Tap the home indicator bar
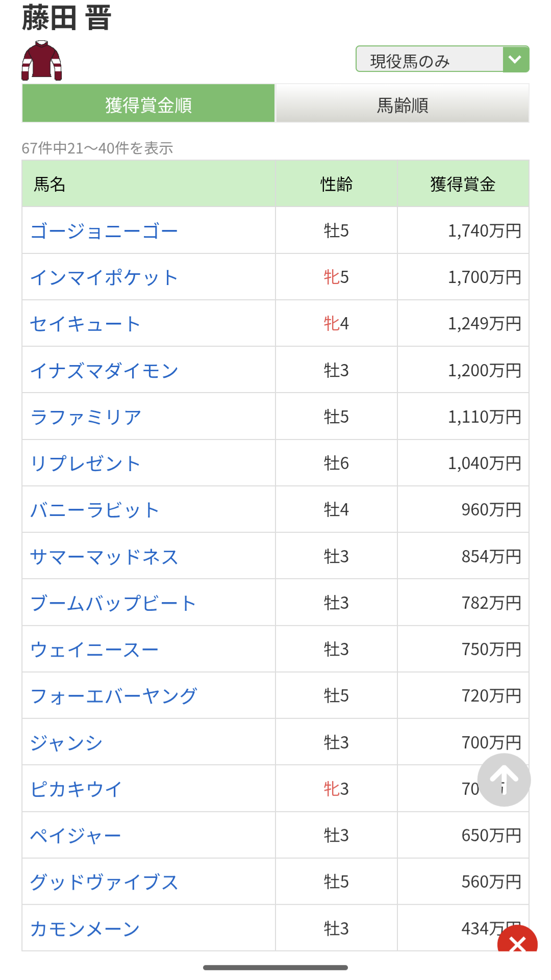This screenshot has height=980, width=551. (275, 967)
